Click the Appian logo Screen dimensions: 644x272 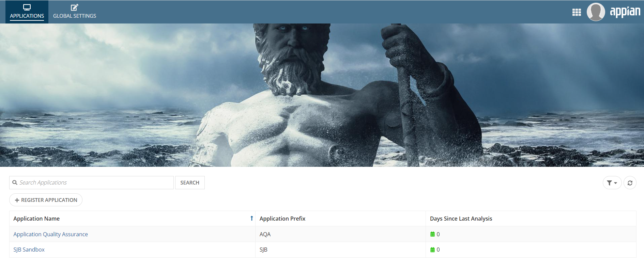pyautogui.click(x=625, y=12)
